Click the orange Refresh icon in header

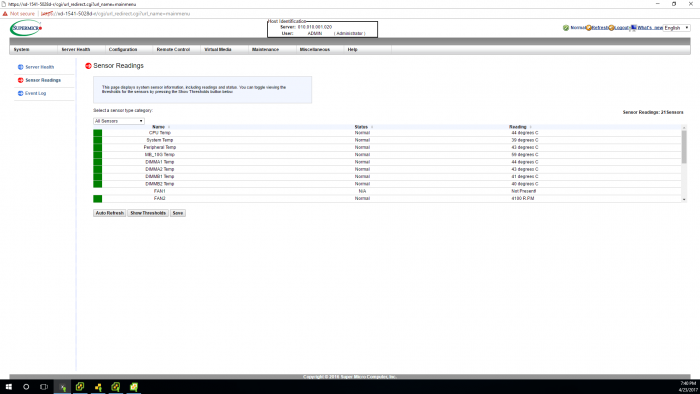pos(588,28)
